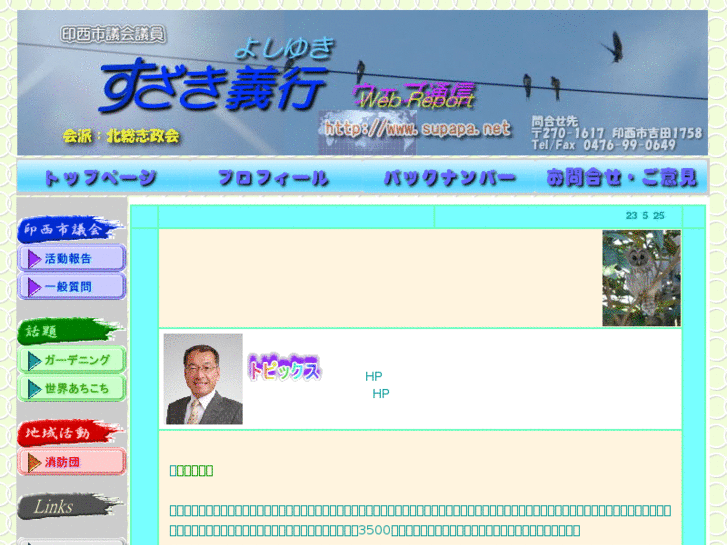Click the green 話題 brush heading
Screen dimensions: 727x545
(x=70, y=331)
